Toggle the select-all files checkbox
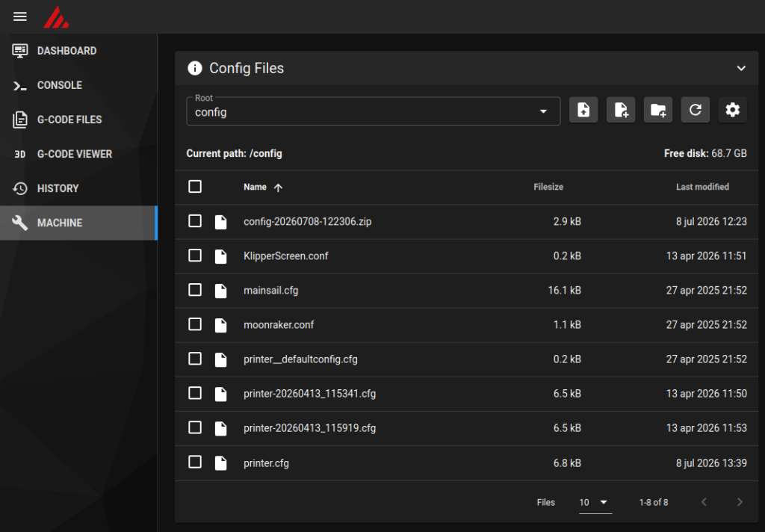Screen dimensions: 765x532 195,187
